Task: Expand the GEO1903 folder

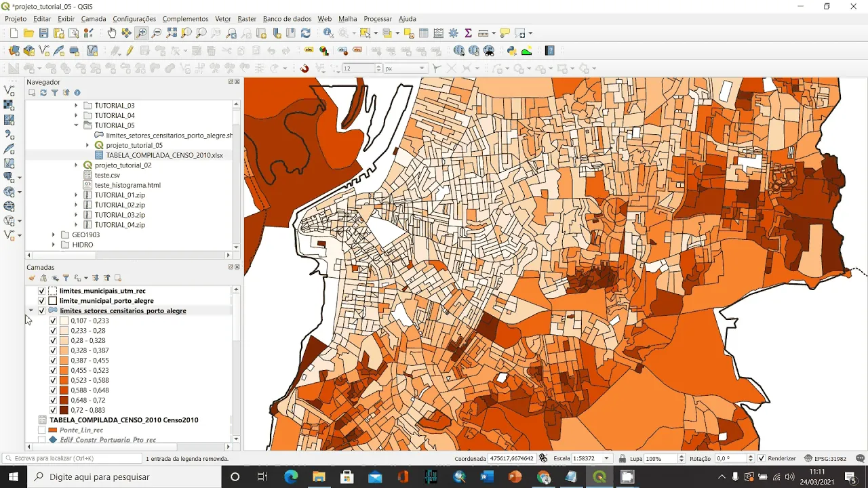Action: point(54,235)
